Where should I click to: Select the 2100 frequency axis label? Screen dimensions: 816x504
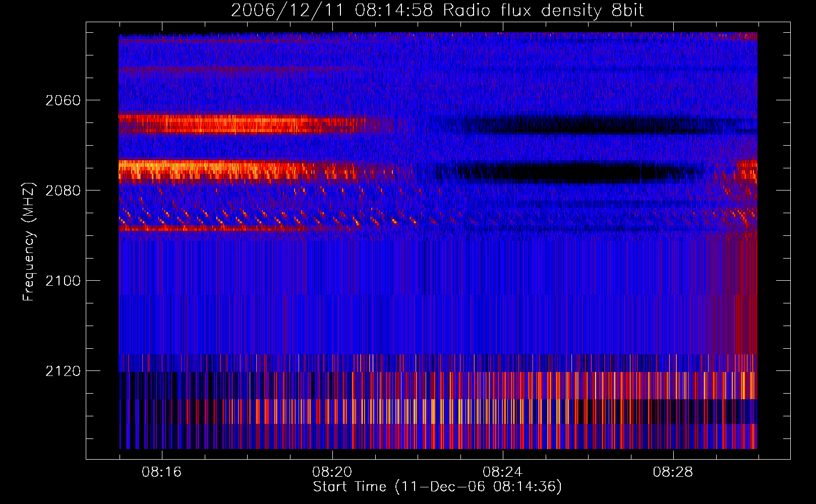point(63,281)
